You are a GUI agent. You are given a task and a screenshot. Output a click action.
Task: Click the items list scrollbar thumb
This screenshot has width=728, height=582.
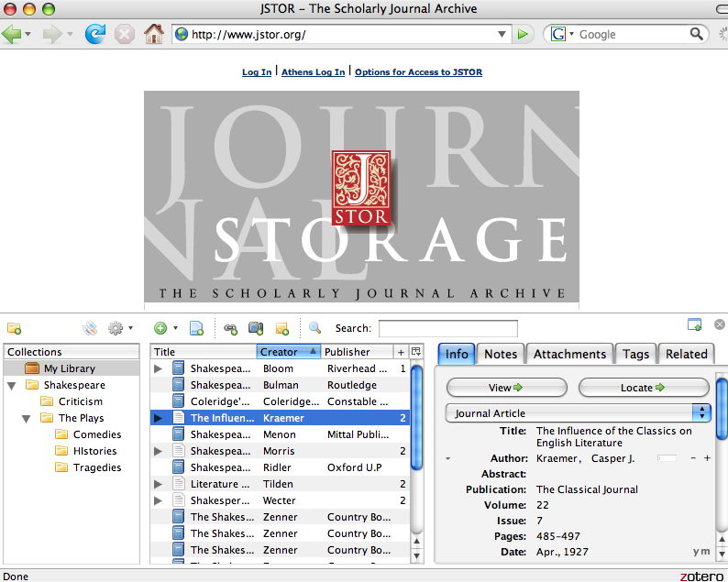[x=416, y=417]
